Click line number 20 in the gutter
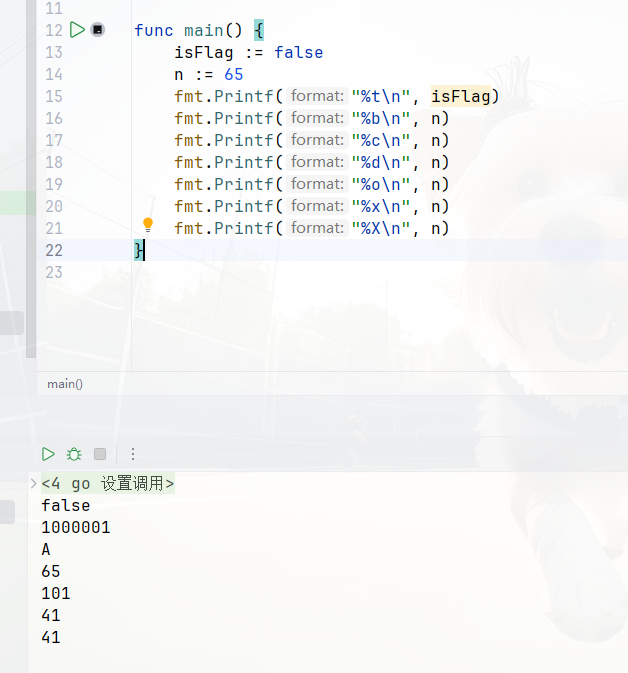 coord(54,206)
